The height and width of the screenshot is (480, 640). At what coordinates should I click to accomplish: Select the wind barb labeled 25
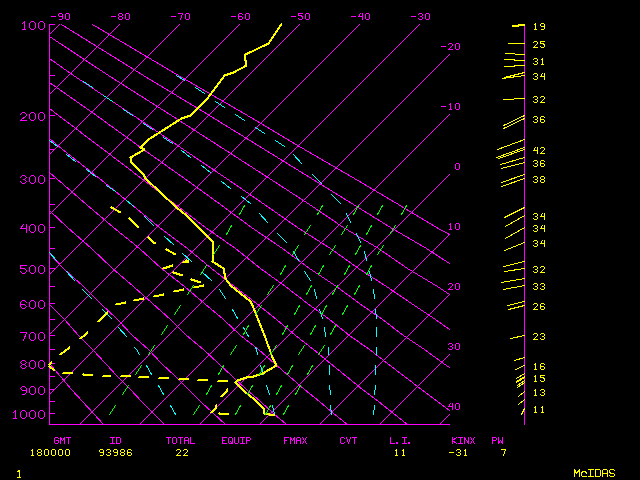pos(515,45)
